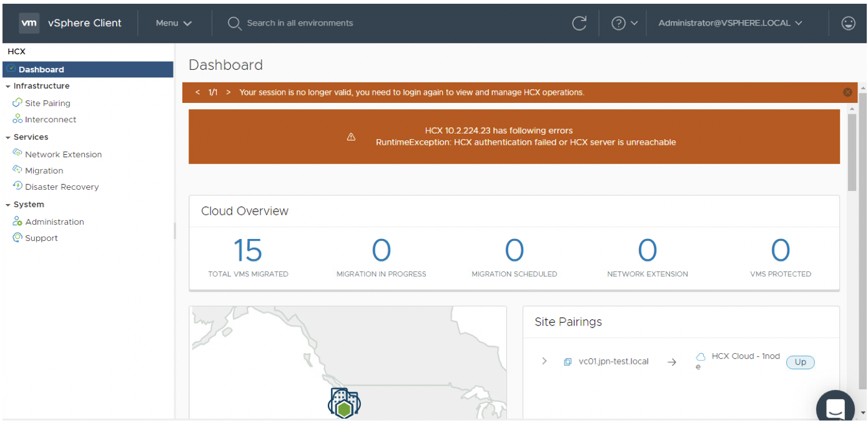Expand the vc01.jpn-test.local site pairing row
This screenshot has width=868, height=423.
click(545, 361)
